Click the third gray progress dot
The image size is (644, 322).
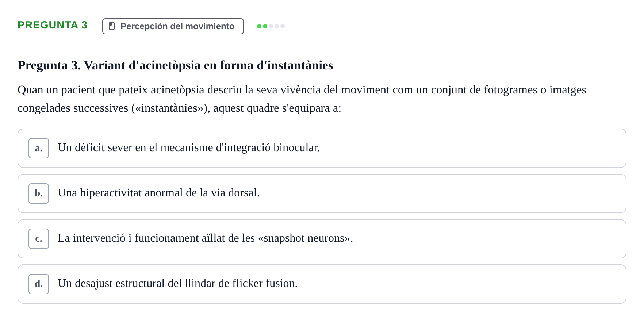pyautogui.click(x=271, y=26)
